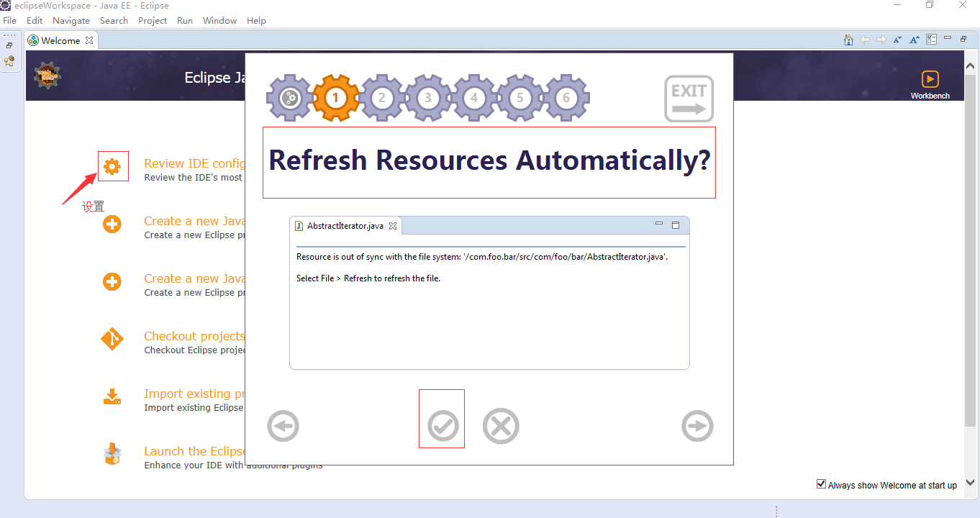Decline automatic refresh with the X button
Viewport: 980px width, 518px height.
501,426
